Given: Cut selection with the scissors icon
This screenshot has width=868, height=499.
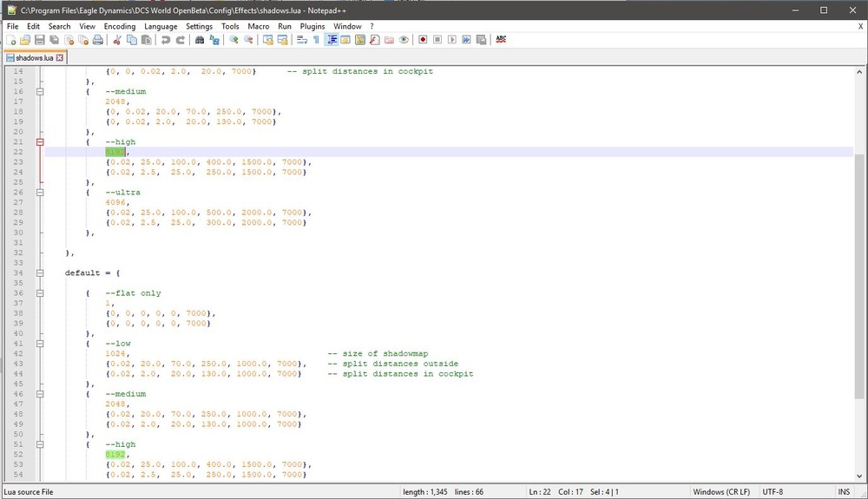Looking at the screenshot, I should pyautogui.click(x=116, y=40).
